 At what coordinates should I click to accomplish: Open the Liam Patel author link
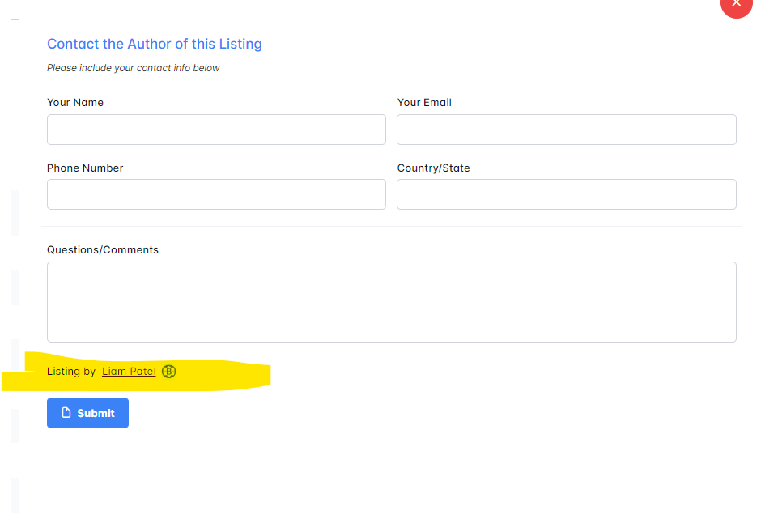[x=129, y=372]
